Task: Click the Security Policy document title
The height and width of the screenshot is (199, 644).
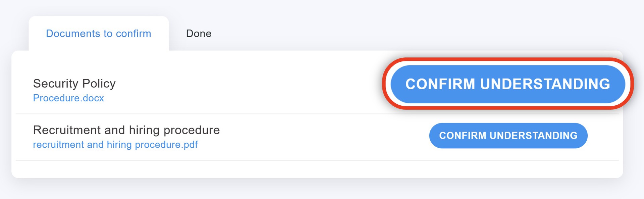Action: [74, 83]
